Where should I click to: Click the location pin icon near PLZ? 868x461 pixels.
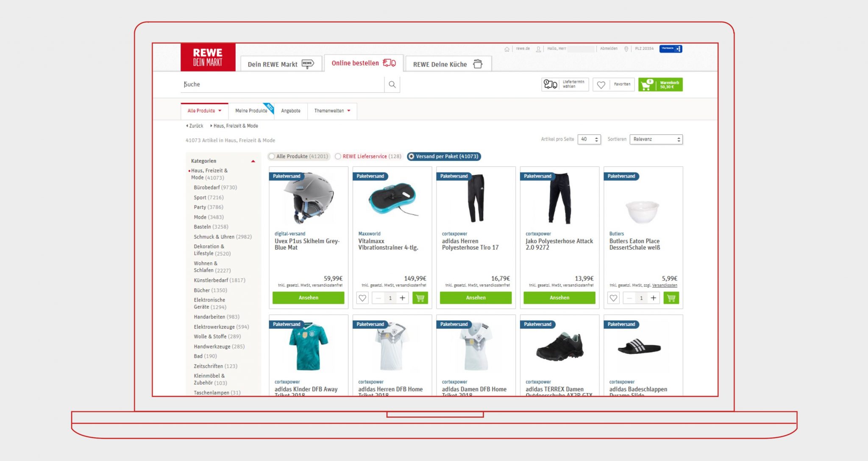pos(626,49)
